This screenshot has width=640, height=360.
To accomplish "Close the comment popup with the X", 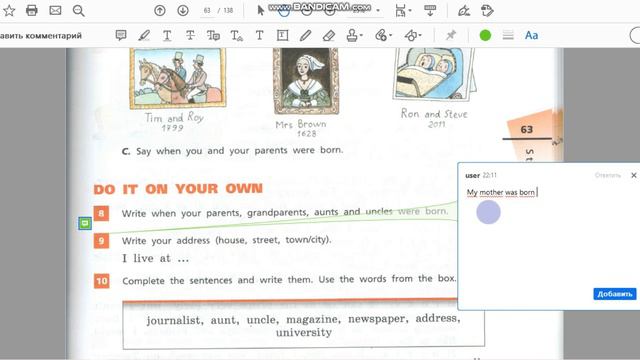I will pos(633,175).
